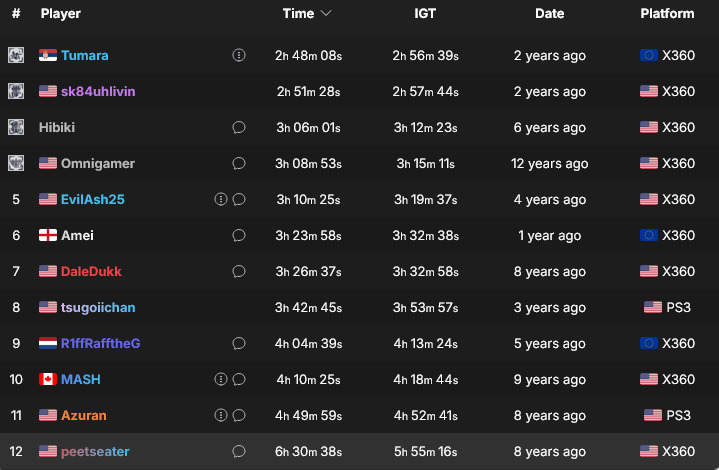Click the first place trophy icon for Tumara
Screen dimensions: 719x470
[16, 55]
